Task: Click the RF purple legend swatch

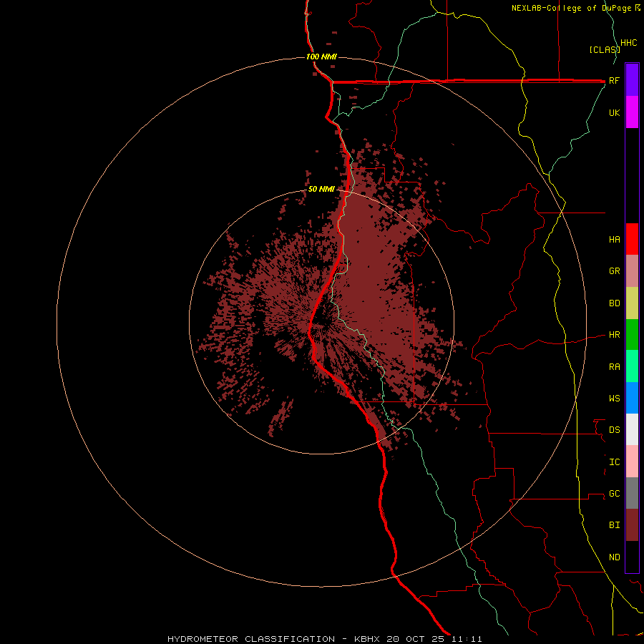Action: coord(632,80)
